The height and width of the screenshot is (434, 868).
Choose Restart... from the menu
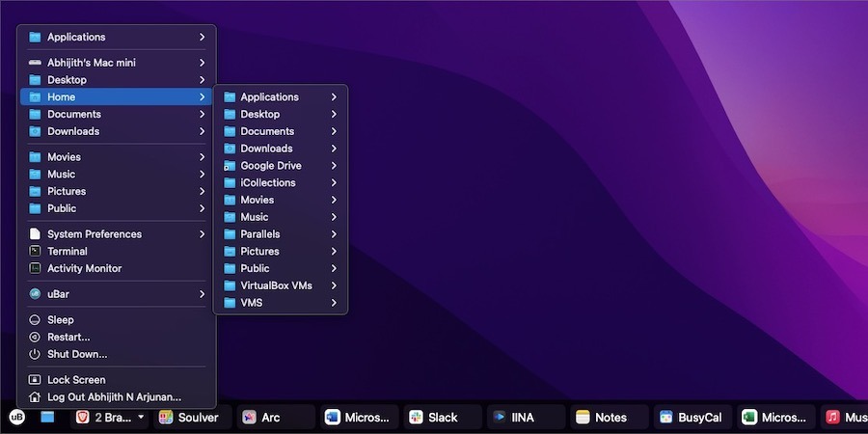tap(117, 338)
